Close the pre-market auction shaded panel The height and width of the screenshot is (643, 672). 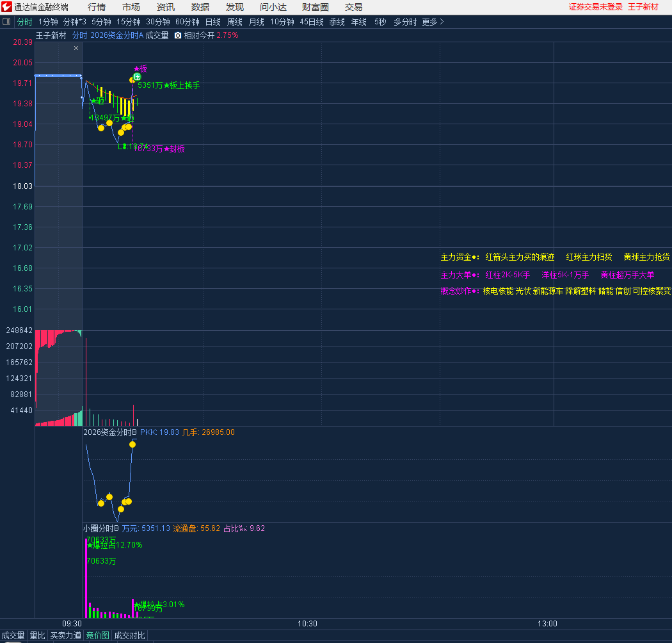[76, 48]
